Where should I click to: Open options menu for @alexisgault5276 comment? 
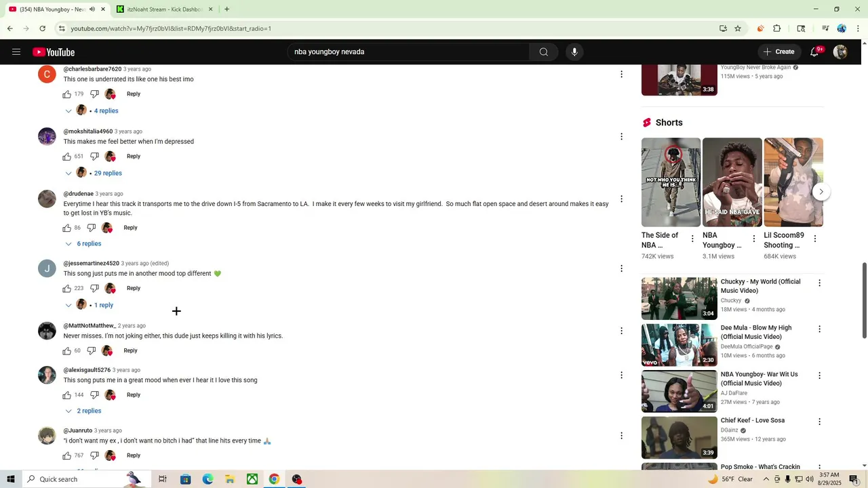(x=621, y=375)
